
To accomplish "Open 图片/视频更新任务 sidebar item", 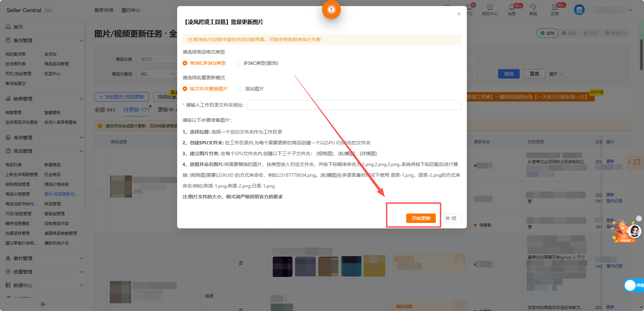I will pyautogui.click(x=61, y=194).
